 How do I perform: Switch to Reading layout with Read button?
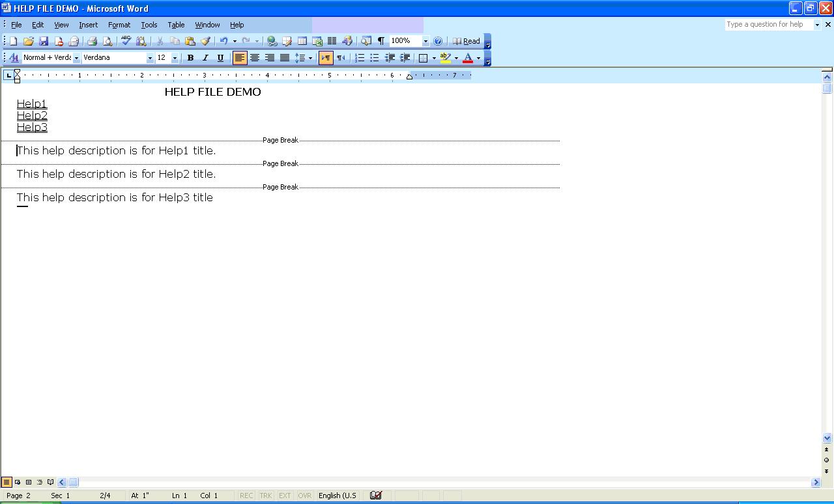pyautogui.click(x=467, y=41)
